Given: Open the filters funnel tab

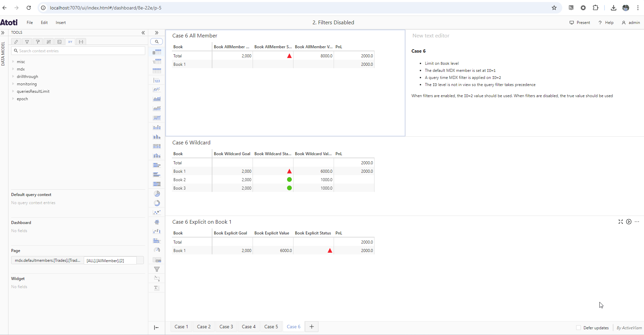Looking at the screenshot, I should (x=27, y=42).
